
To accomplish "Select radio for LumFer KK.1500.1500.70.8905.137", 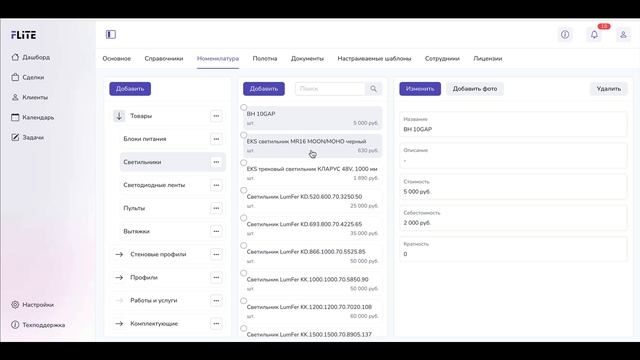I will click(244, 328).
